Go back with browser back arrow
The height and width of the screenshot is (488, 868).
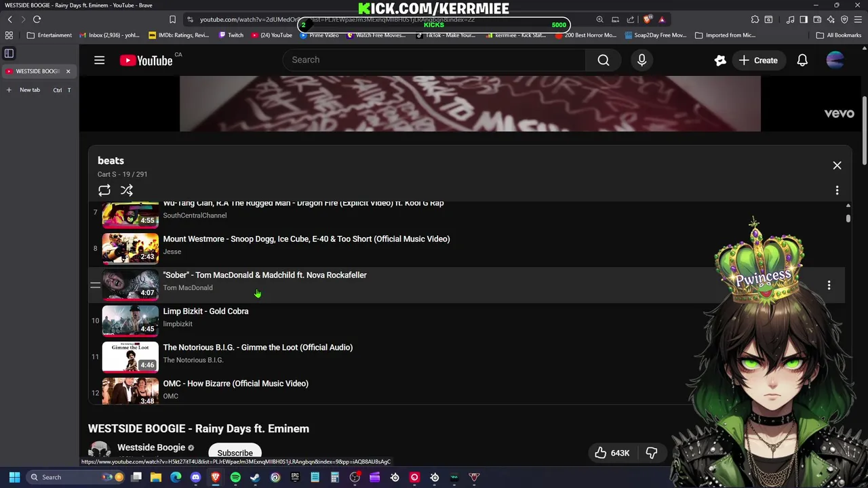(x=9, y=20)
